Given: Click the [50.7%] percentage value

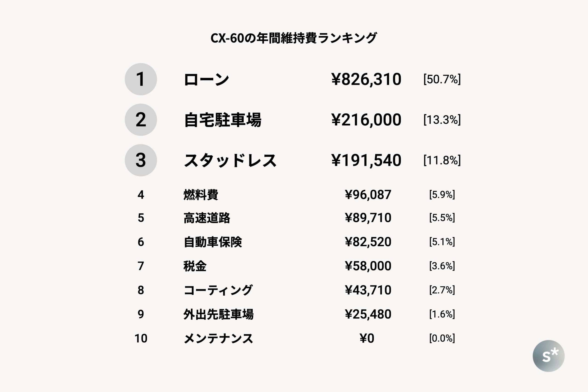Looking at the screenshot, I should [x=442, y=79].
